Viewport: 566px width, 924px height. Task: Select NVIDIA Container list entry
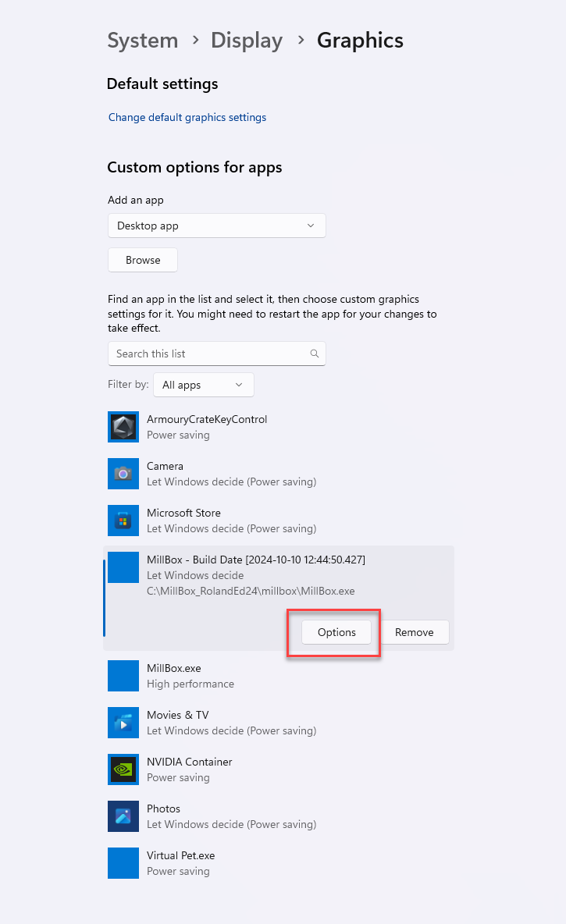[x=278, y=769]
